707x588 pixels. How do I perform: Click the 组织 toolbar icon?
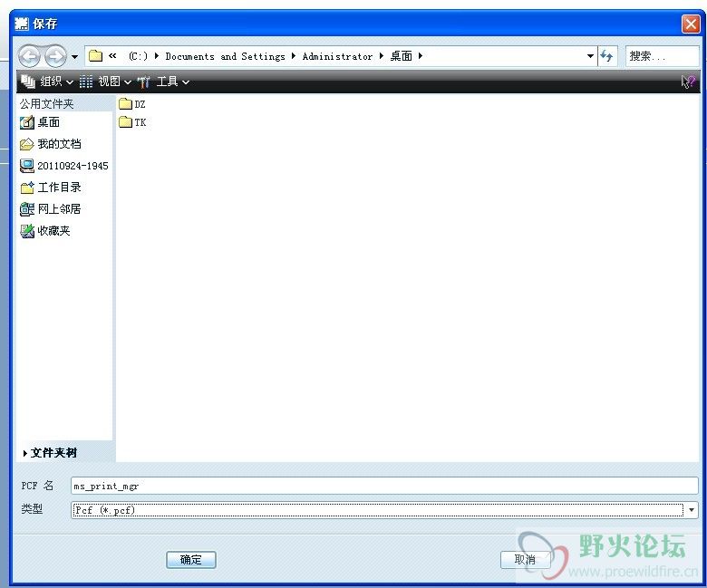28,82
